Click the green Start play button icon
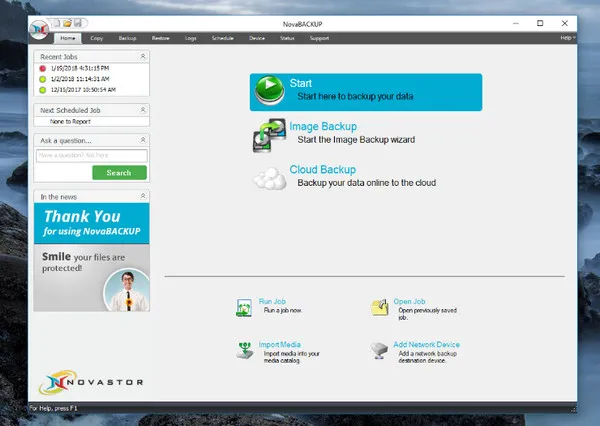The width and height of the screenshot is (600, 426). coord(270,90)
